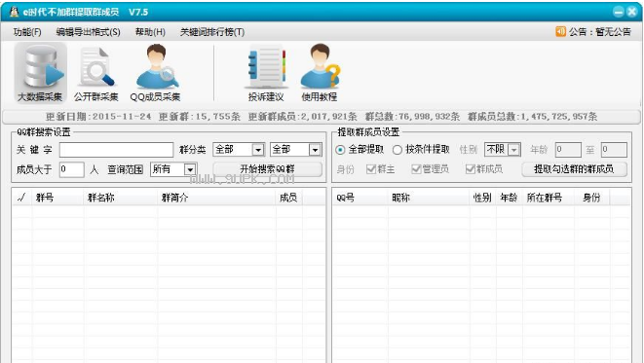Click the 昵称 column header
Image resolution: width=644 pixels, height=363 pixels.
430,198
